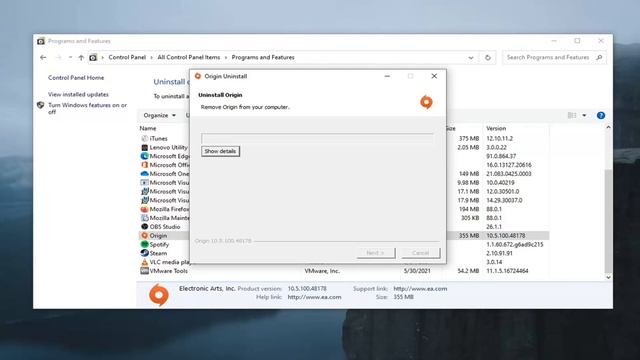Click the Show details button
This screenshot has height=360, width=640.
pyautogui.click(x=220, y=151)
